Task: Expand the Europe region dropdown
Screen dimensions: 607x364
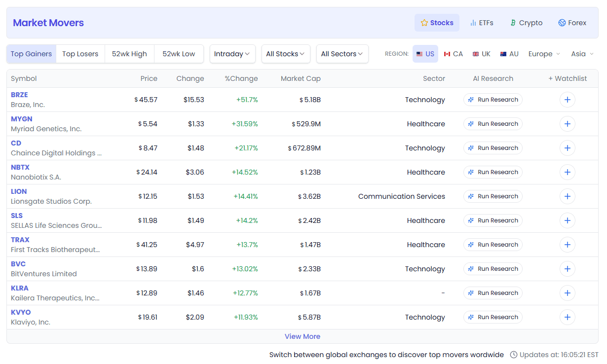Action: pos(544,54)
